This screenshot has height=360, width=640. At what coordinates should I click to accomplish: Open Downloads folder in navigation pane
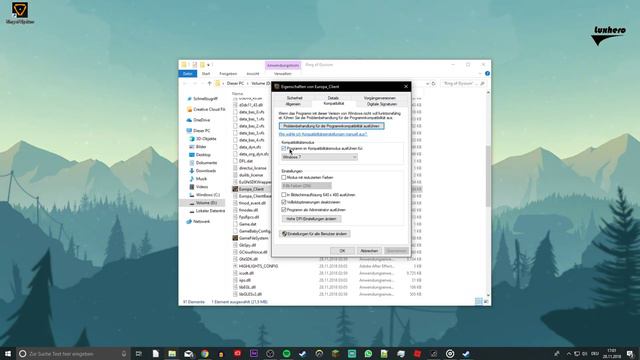point(202,171)
